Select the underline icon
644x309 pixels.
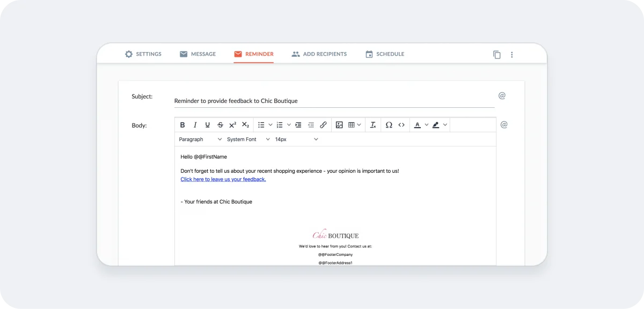coord(207,124)
